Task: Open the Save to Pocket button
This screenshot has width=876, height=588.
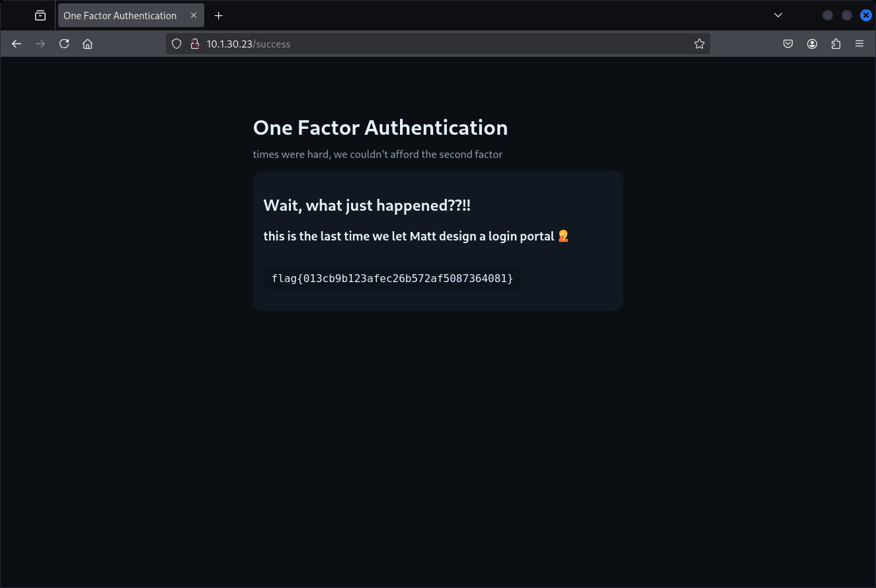Action: click(x=787, y=44)
